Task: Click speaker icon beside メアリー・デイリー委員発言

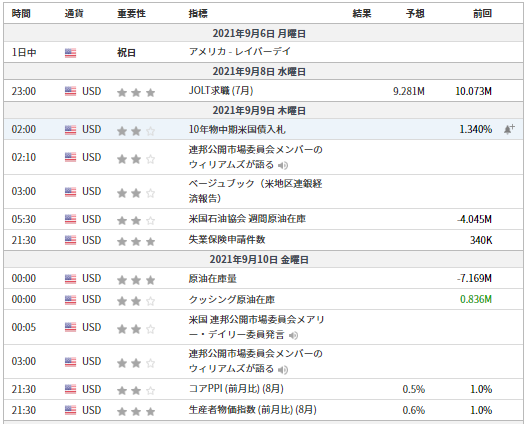Action: point(293,335)
